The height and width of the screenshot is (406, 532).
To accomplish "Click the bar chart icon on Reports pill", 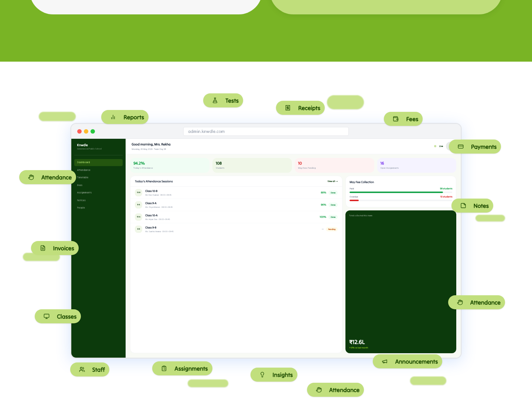I will pos(113,117).
